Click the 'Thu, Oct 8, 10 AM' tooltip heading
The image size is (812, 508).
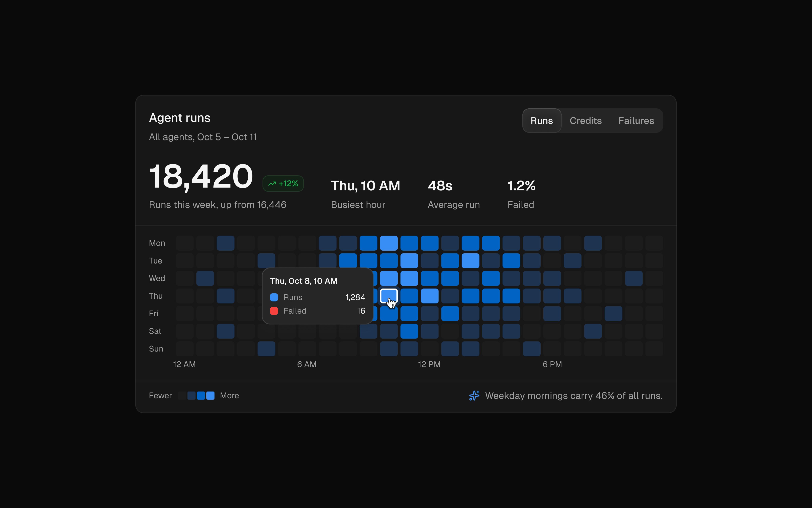coord(304,281)
